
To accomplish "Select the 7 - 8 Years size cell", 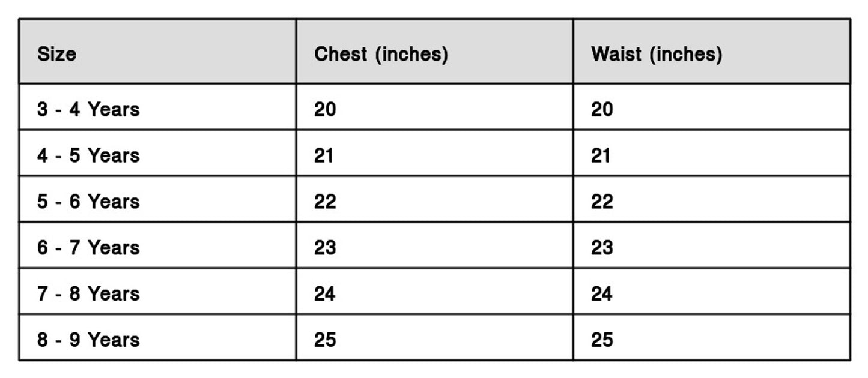I will pyautogui.click(x=88, y=293).
